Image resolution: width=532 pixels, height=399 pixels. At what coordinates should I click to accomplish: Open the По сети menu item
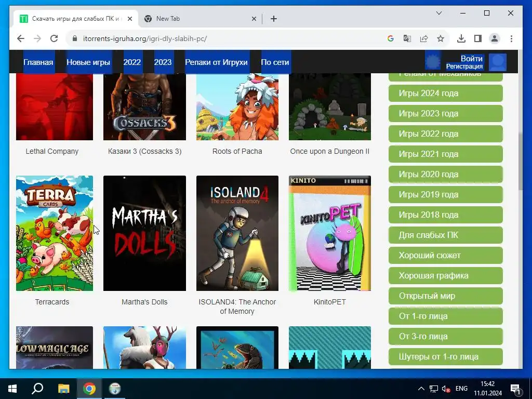pos(275,62)
